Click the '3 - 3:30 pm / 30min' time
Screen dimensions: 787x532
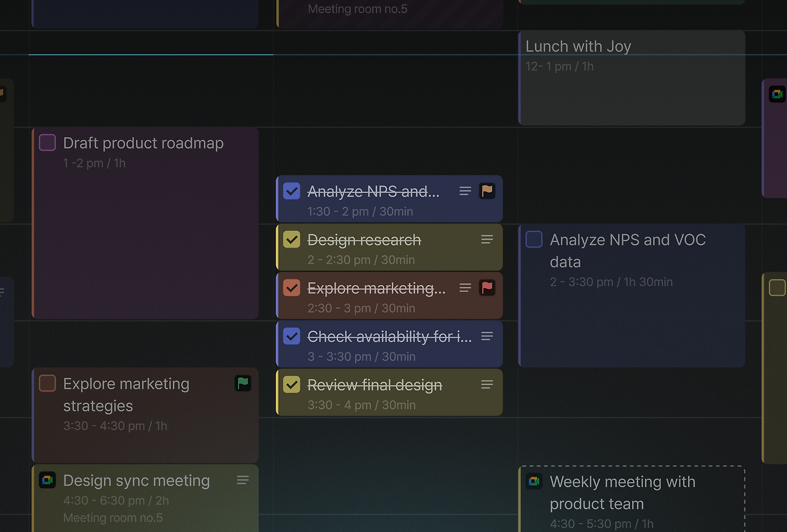[x=361, y=357]
